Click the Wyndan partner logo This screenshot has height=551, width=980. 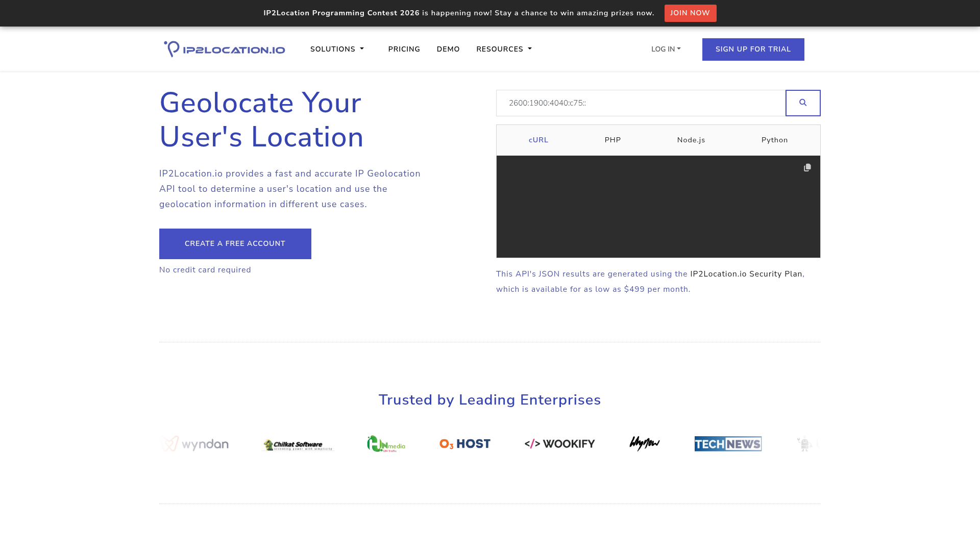pyautogui.click(x=195, y=444)
